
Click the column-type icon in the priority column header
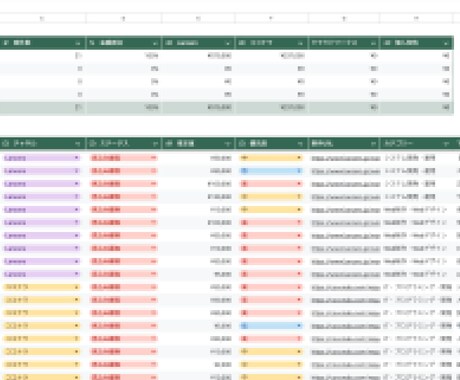pyautogui.click(x=242, y=144)
